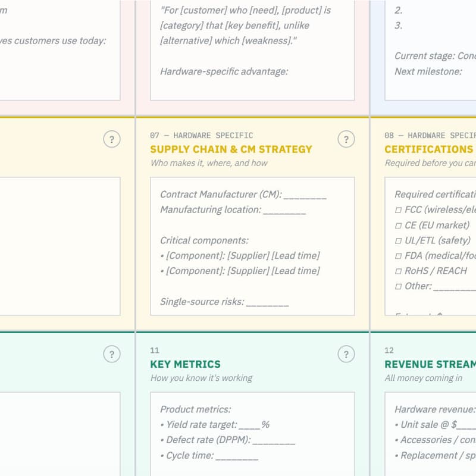The height and width of the screenshot is (476, 476).
Task: Check the CE (EU market) box
Action: [398, 226]
